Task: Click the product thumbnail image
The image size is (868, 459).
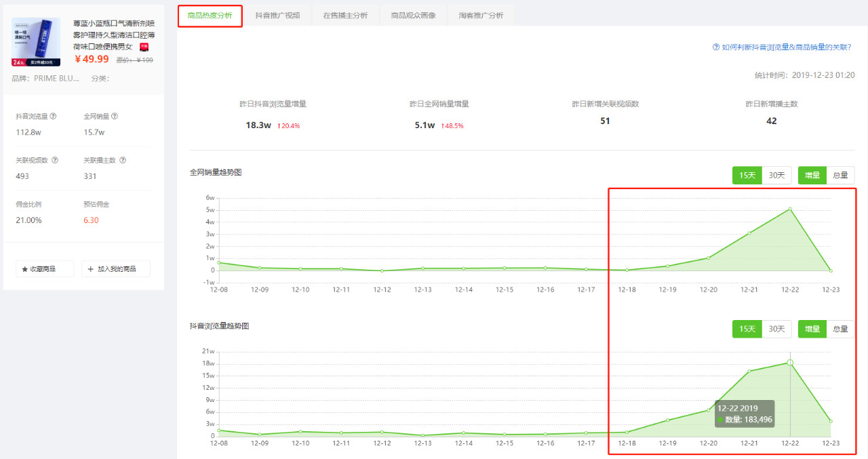Action: 36,42
